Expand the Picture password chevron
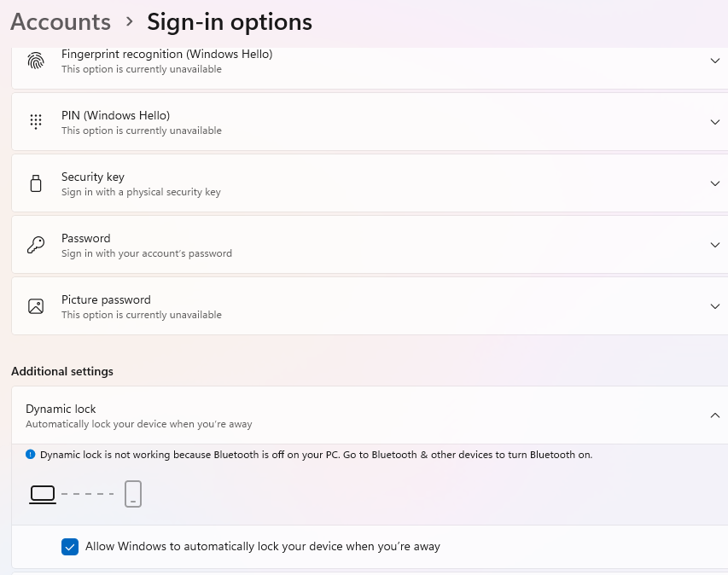The image size is (728, 575). click(715, 306)
